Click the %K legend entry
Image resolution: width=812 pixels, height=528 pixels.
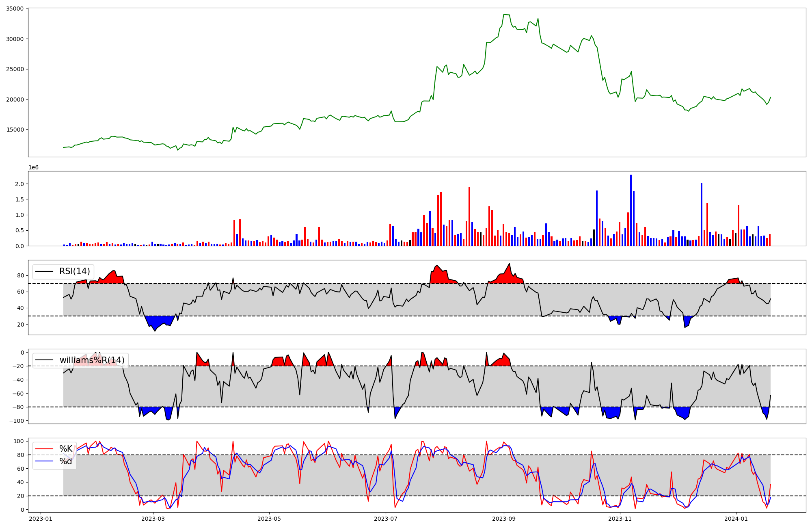pos(66,449)
